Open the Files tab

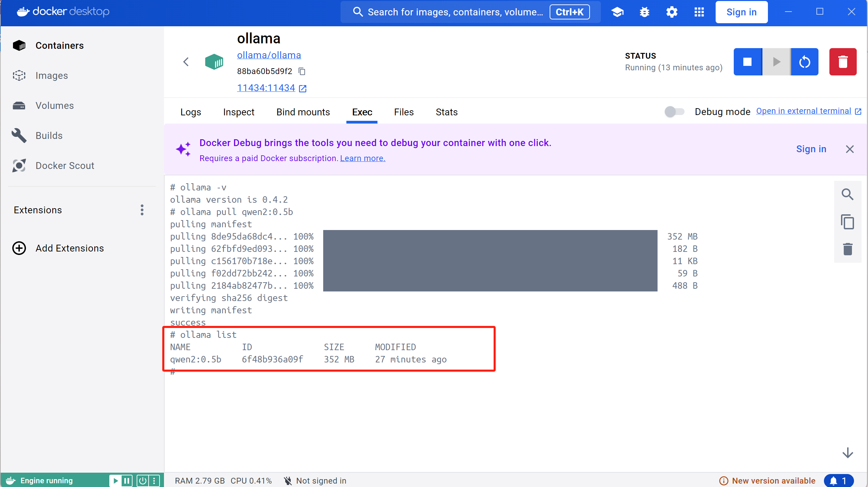(x=404, y=112)
